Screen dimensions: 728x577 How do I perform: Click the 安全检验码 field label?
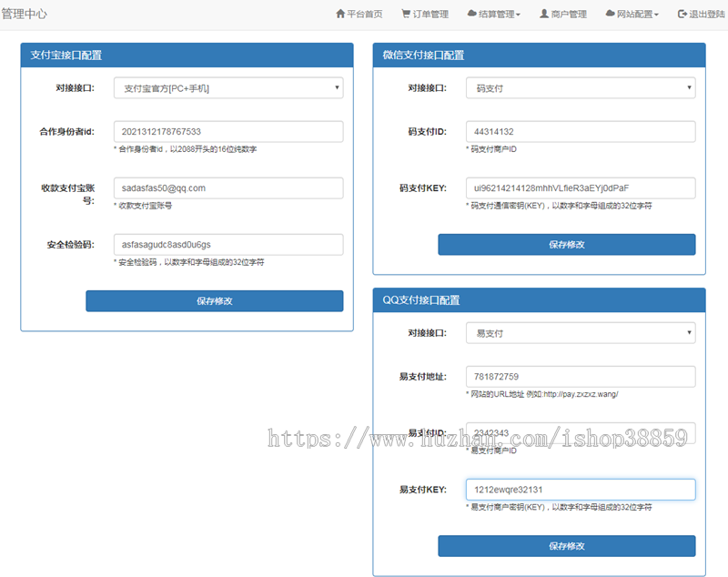[71, 245]
